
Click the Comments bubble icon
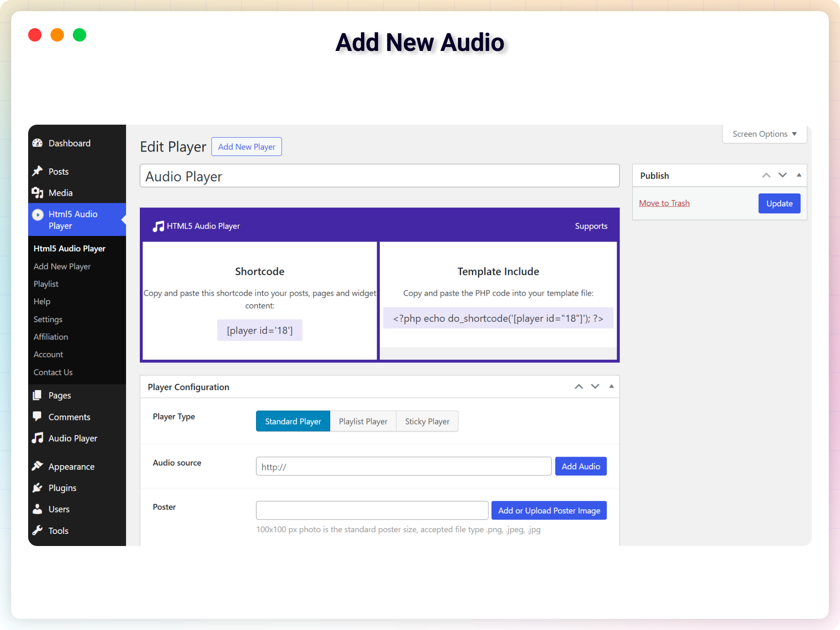(x=38, y=416)
